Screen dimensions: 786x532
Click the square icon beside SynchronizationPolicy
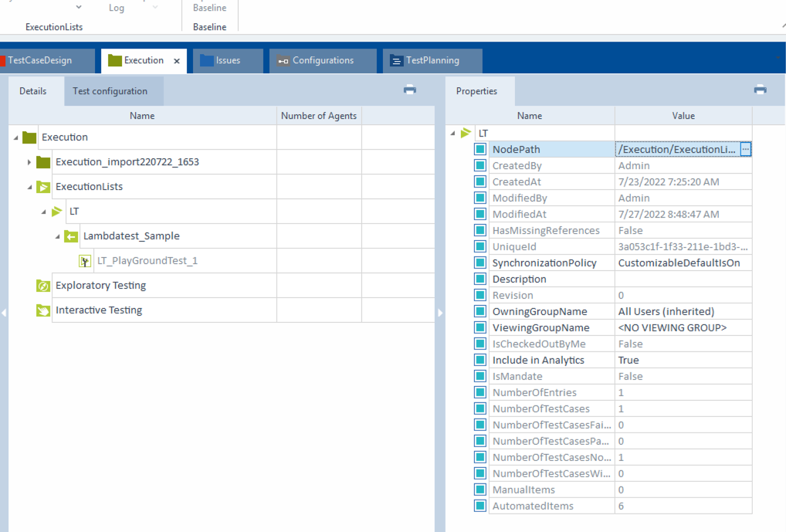point(480,263)
